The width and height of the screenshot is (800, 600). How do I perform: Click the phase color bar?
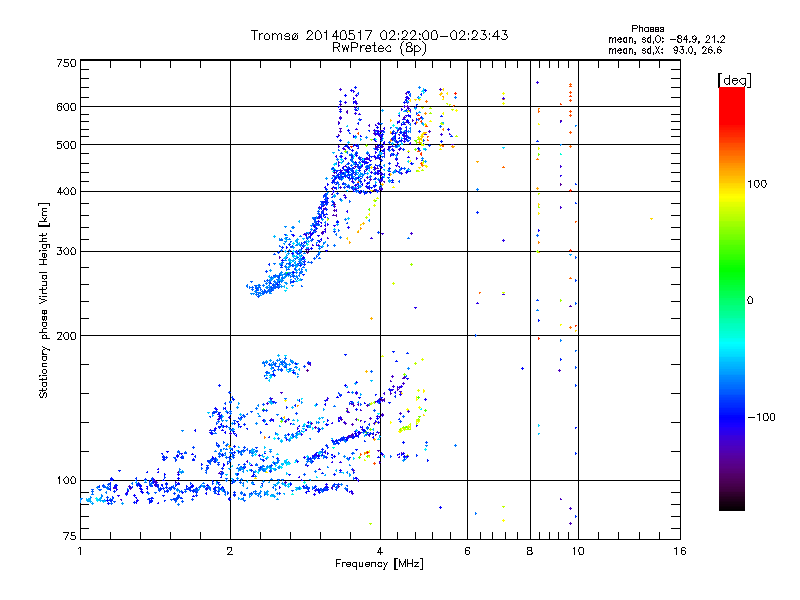click(x=732, y=299)
